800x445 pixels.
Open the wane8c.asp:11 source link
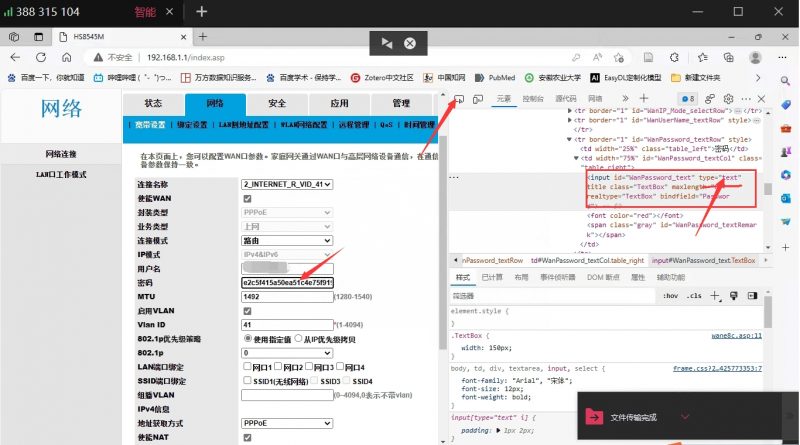click(737, 335)
